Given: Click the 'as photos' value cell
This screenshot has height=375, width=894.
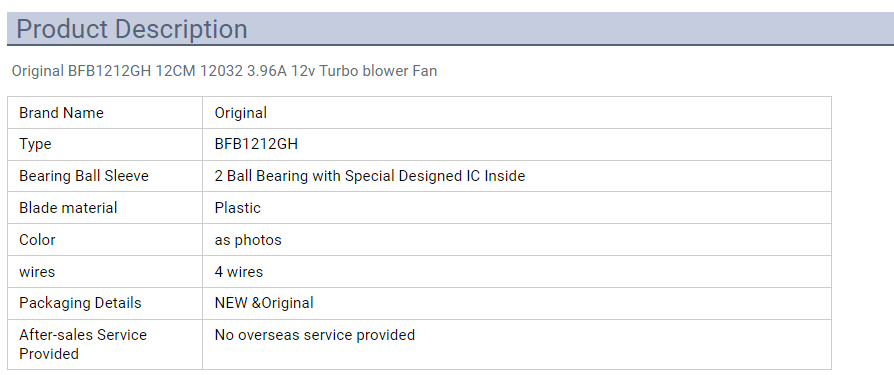Looking at the screenshot, I should tap(517, 240).
